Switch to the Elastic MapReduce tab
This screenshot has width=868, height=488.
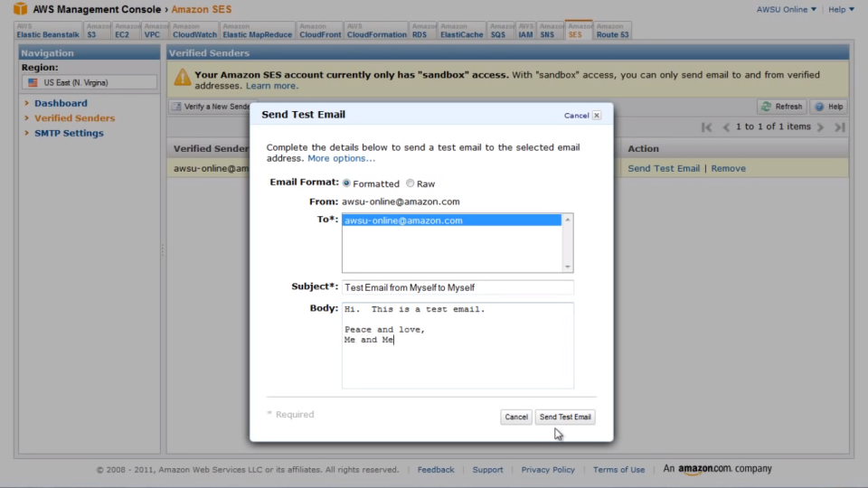click(x=257, y=31)
